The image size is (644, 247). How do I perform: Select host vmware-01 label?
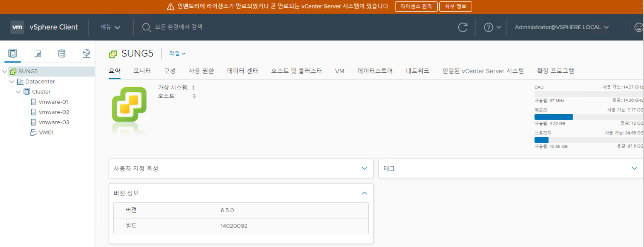(53, 102)
